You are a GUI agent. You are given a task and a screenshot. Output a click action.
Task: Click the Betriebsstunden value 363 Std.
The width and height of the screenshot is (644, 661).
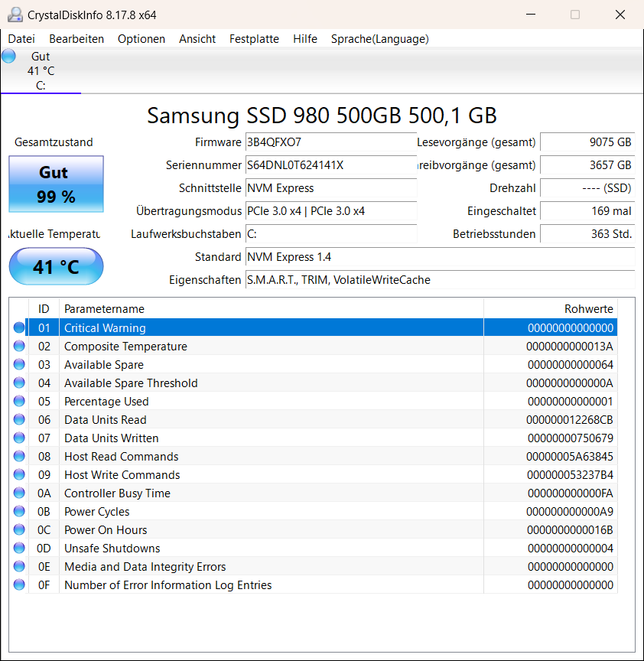[587, 234]
